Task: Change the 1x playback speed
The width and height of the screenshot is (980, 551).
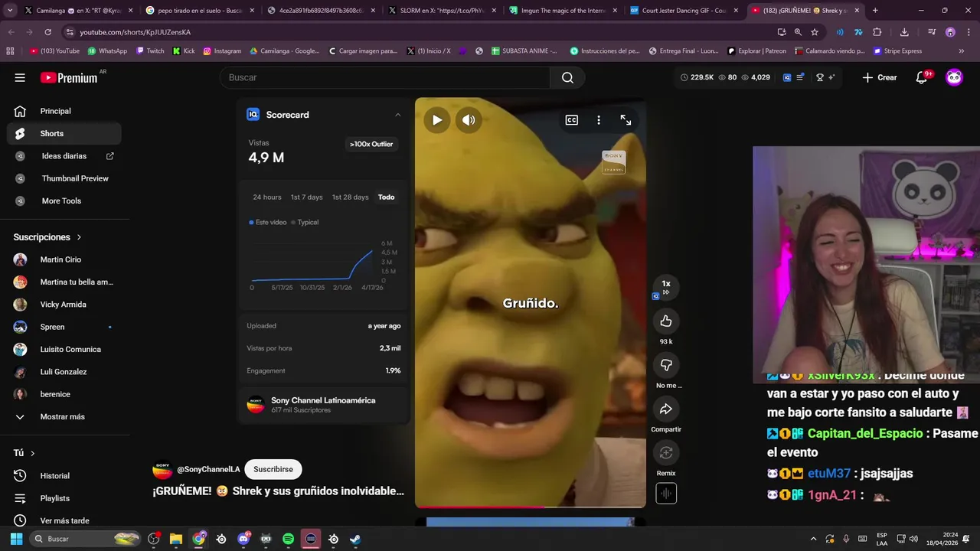Action: tap(666, 287)
